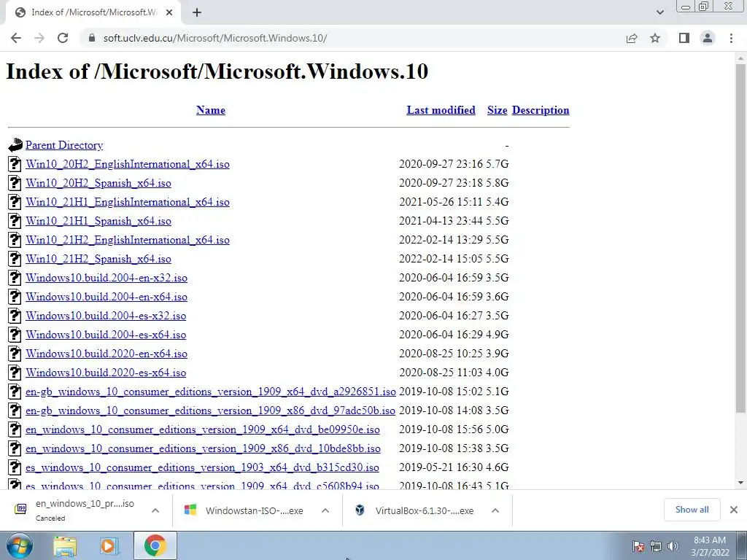Screen dimensions: 747x560
Task: Expand options for Windowstan-ISO exe download
Action: coord(325,510)
